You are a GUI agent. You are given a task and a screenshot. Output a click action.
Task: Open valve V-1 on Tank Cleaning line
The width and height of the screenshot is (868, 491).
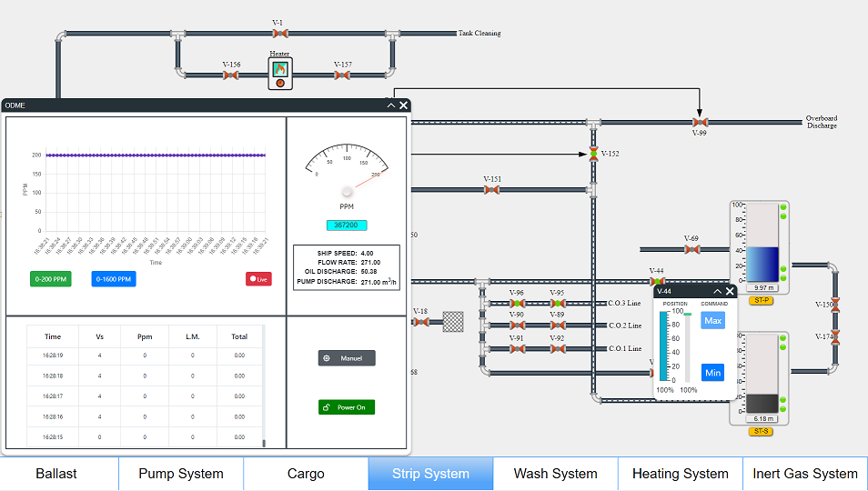pos(280,34)
